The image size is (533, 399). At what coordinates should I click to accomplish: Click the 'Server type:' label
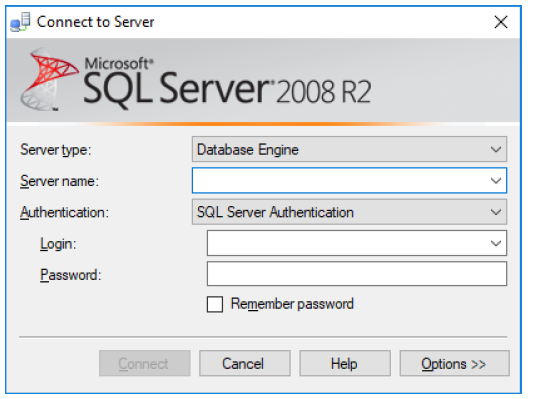click(56, 150)
